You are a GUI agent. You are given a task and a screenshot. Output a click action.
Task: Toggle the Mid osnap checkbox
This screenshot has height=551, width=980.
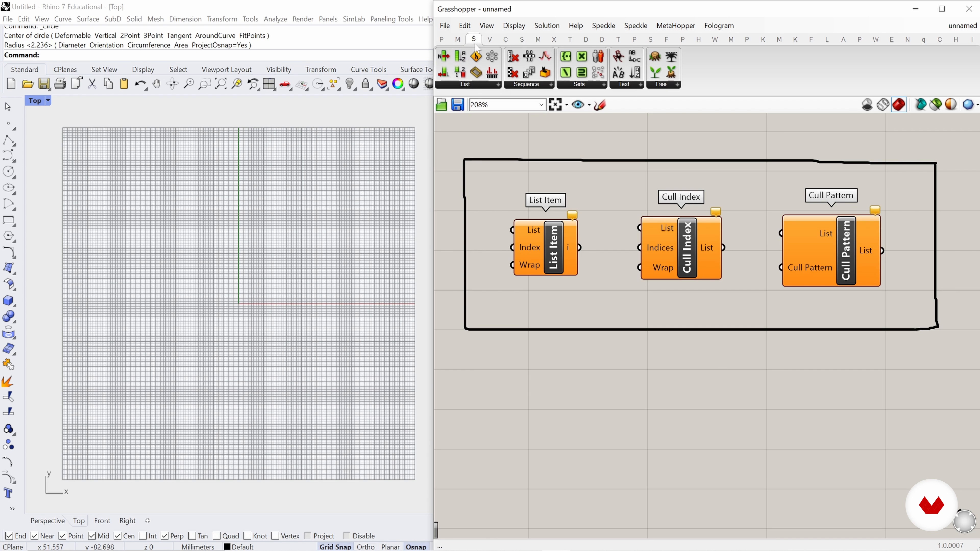(x=92, y=536)
